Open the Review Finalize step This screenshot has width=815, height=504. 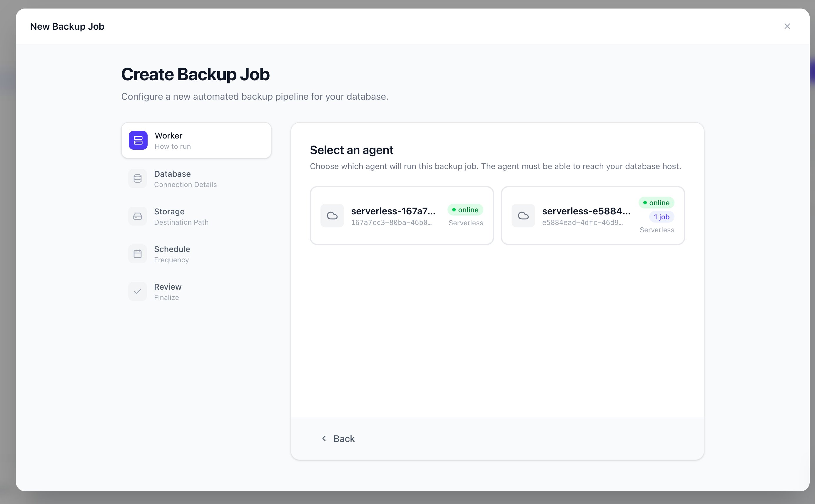pyautogui.click(x=196, y=292)
